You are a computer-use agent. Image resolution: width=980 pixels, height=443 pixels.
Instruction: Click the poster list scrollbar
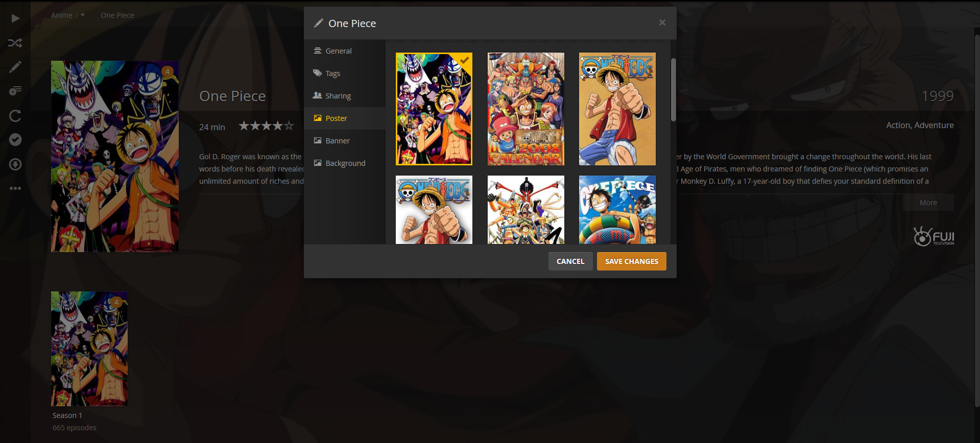tap(673, 90)
